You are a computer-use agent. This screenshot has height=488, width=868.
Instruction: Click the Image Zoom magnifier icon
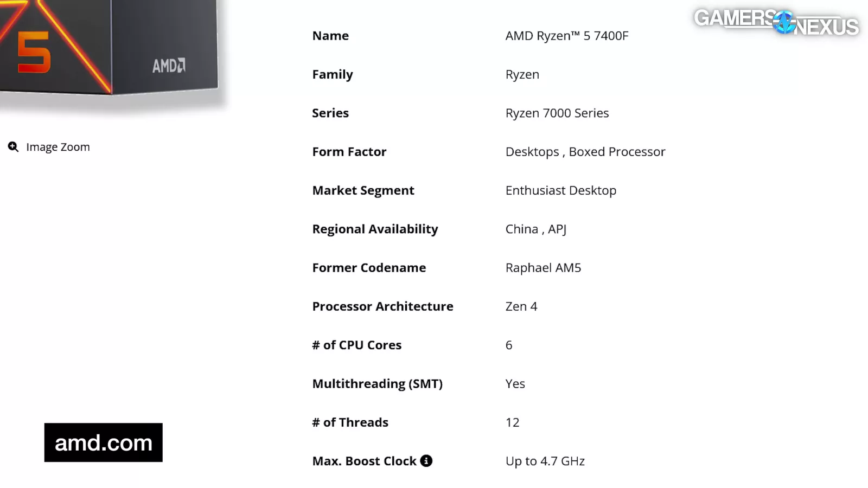coord(13,147)
